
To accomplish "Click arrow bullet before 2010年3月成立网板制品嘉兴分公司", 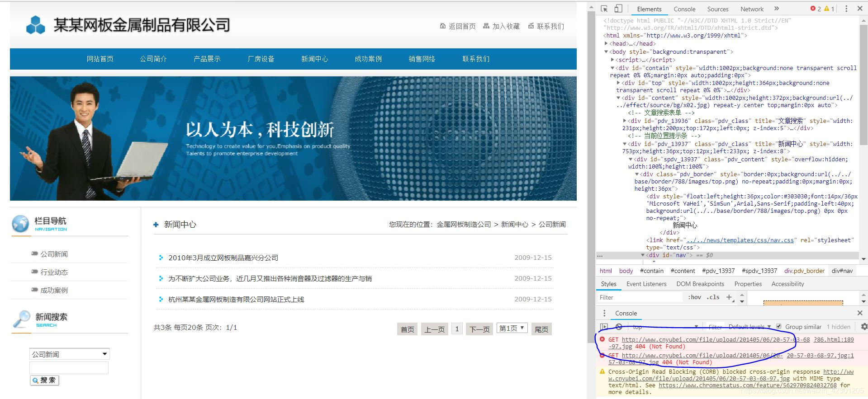I will (x=161, y=258).
